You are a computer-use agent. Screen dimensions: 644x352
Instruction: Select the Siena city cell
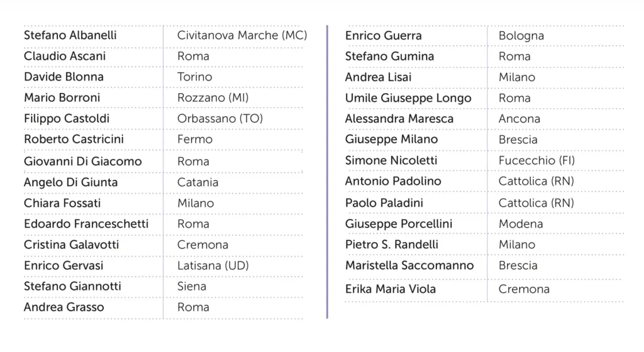(192, 286)
